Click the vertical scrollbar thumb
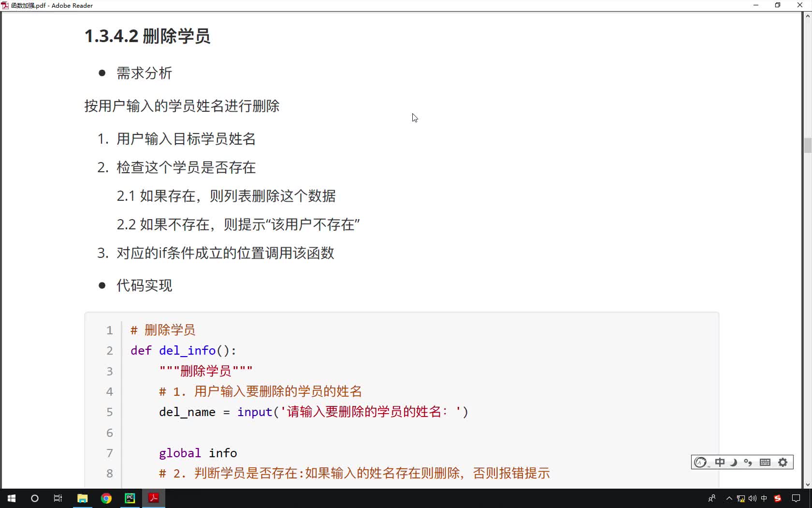Image resolution: width=812 pixels, height=508 pixels. point(808,145)
